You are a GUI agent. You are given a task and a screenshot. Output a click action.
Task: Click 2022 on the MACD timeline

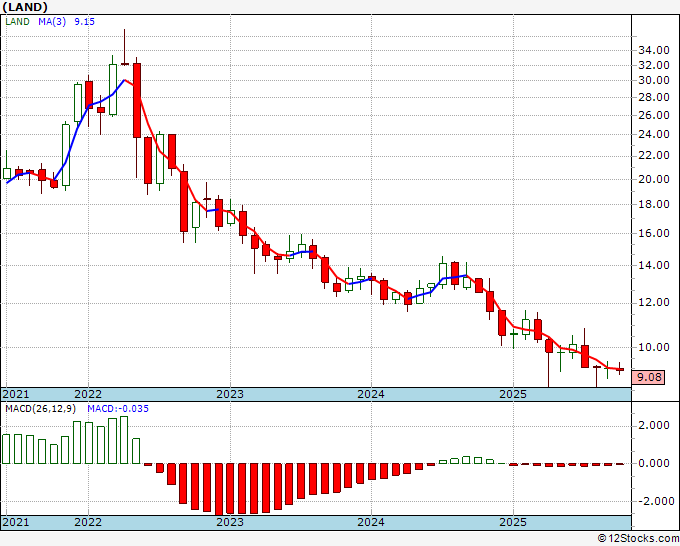88,522
